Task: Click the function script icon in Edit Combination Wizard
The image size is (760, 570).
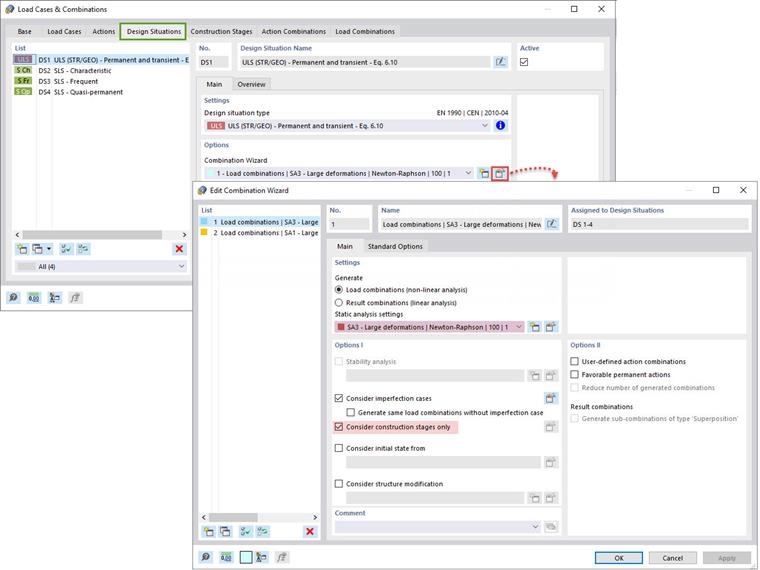Action: 282,557
